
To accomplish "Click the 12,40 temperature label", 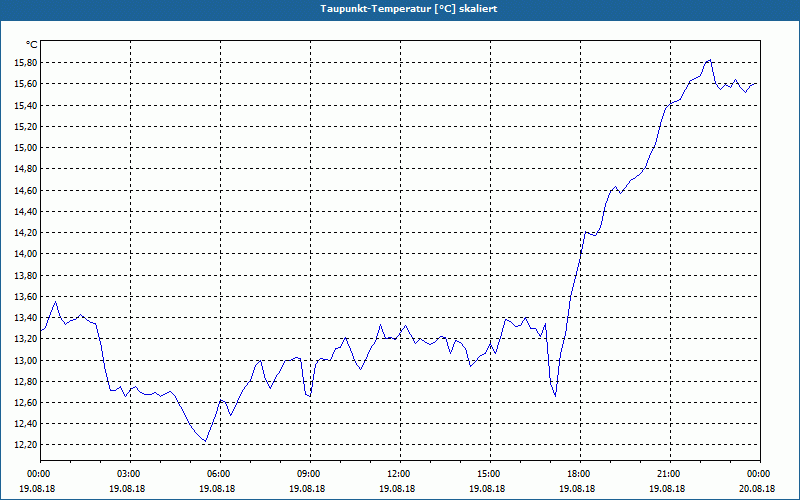I will (27, 423).
